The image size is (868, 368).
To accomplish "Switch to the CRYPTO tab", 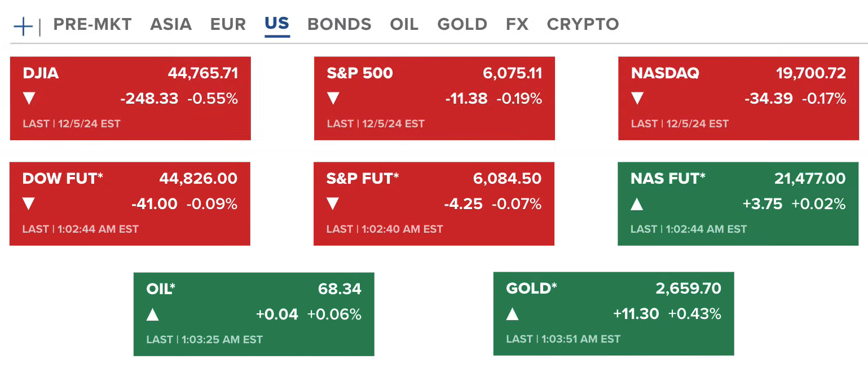I will [x=583, y=24].
